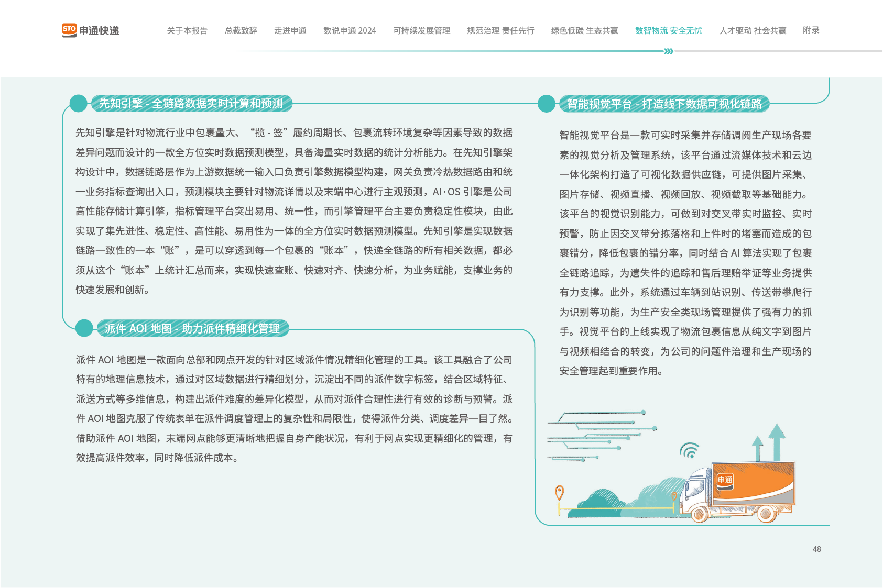
Task: Select the active 数智物流 安全无忧 tab
Action: tap(668, 30)
